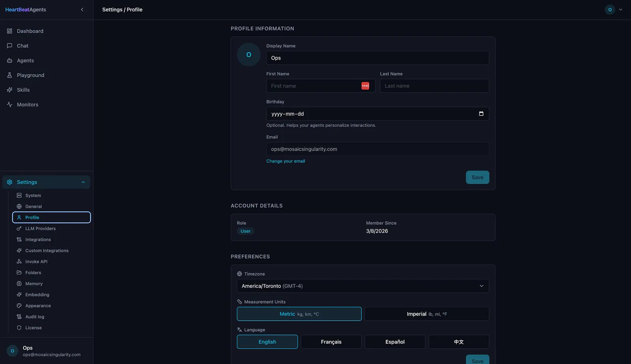Click the Last Name field

(x=435, y=86)
